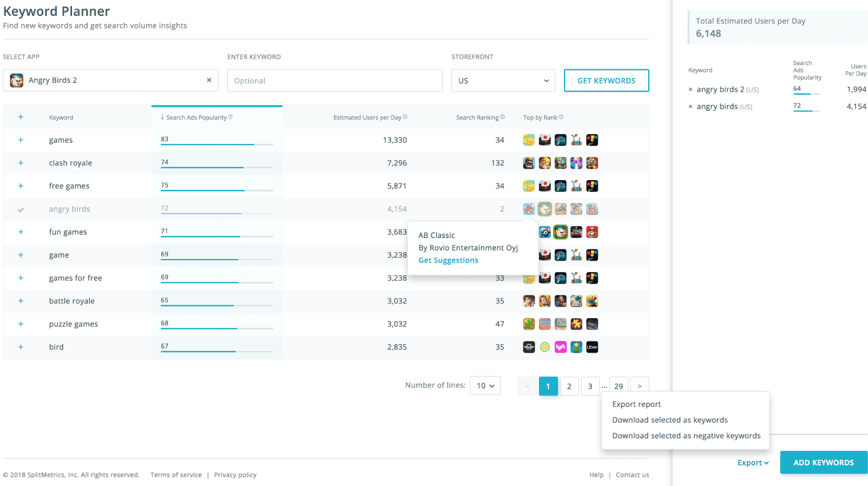Show the Search Ranking info icon

pyautogui.click(x=503, y=117)
